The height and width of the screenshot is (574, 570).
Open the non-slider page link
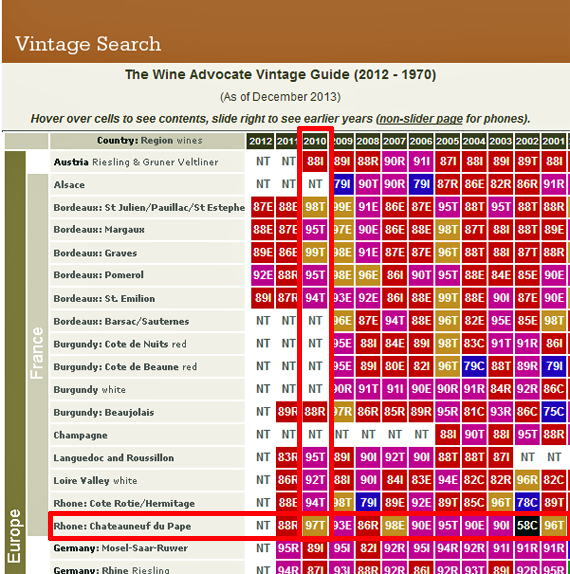[x=421, y=119]
